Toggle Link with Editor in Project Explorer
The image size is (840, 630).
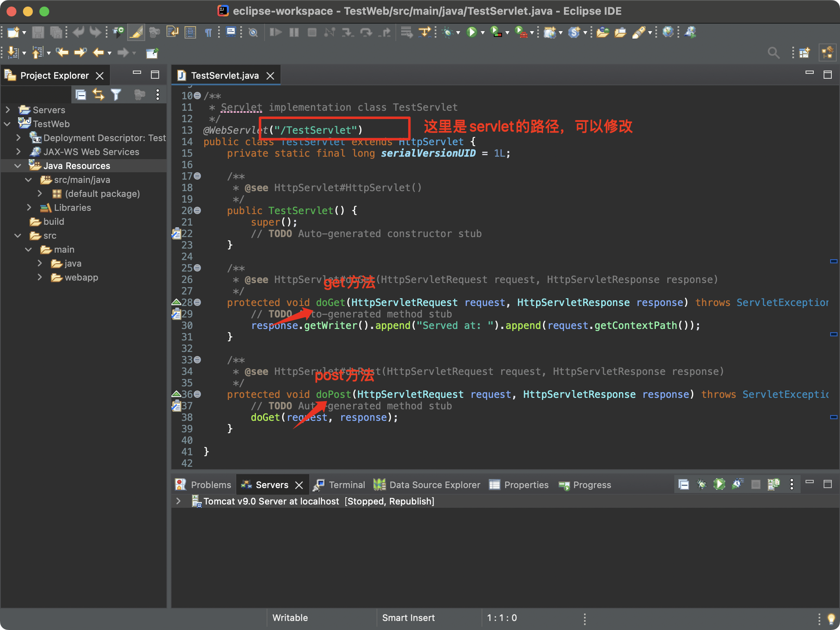[x=98, y=95]
